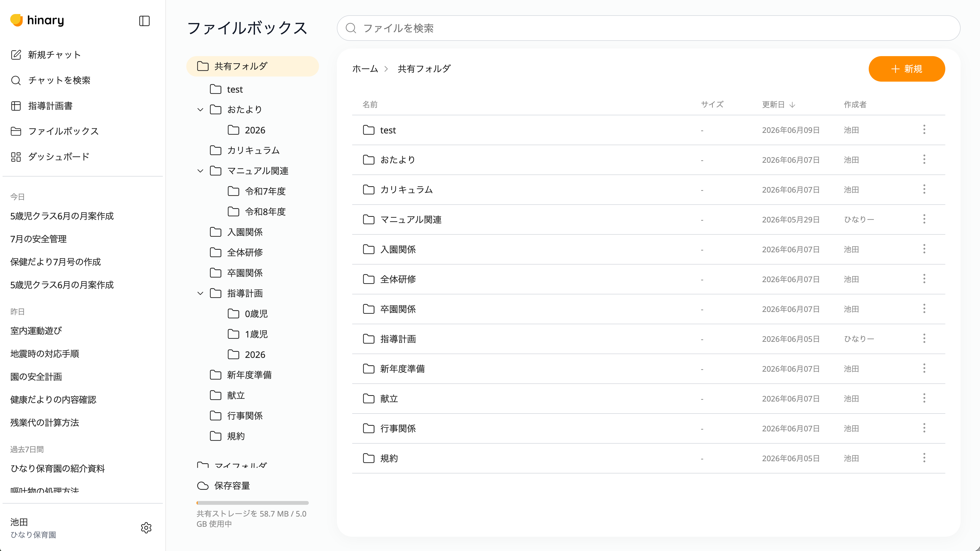Click into the ファイルを検索 search field
Image resolution: width=980 pixels, height=551 pixels.
(648, 28)
